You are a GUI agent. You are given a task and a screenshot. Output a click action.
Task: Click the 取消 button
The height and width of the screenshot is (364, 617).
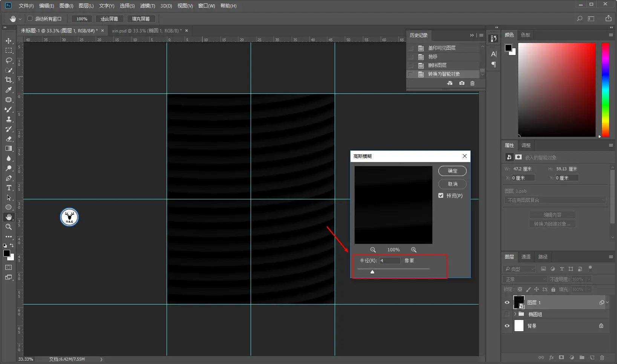[452, 184]
